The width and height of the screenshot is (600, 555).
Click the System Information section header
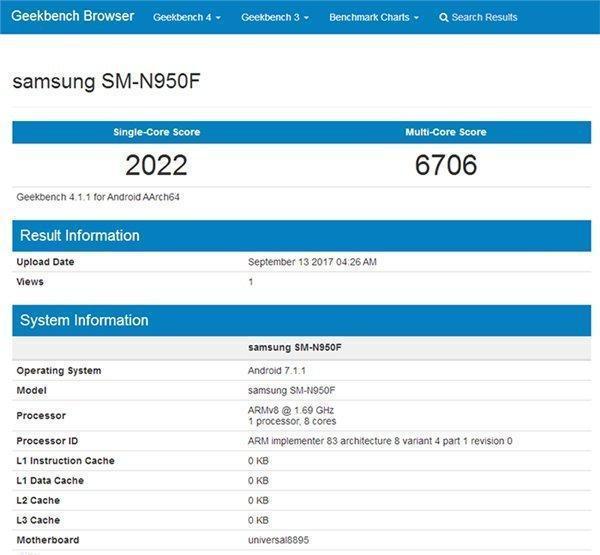pyautogui.click(x=302, y=320)
